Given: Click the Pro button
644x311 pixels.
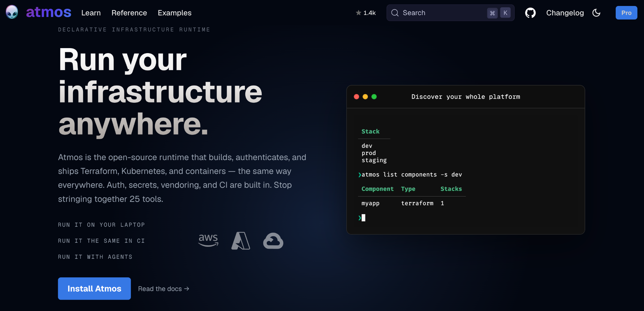Looking at the screenshot, I should click(626, 13).
